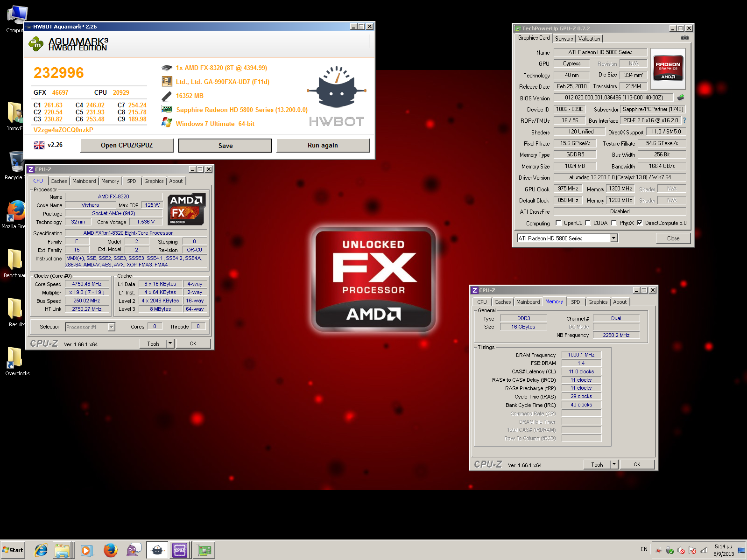Toggle the OpenCL checkbox in GPU-Z
747x560 pixels.
(558, 223)
